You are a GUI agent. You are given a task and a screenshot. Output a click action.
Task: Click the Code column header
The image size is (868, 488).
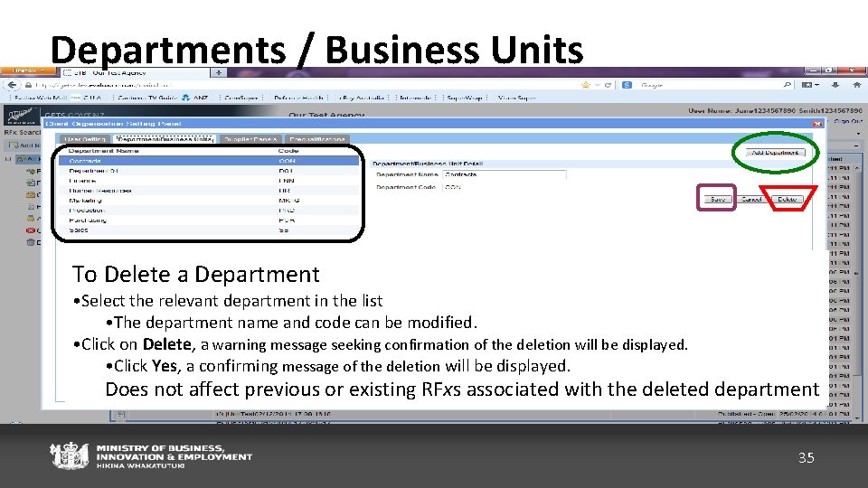(288, 151)
